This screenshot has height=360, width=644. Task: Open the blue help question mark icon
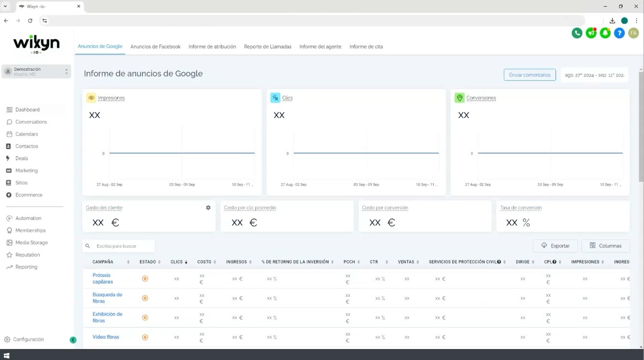620,33
